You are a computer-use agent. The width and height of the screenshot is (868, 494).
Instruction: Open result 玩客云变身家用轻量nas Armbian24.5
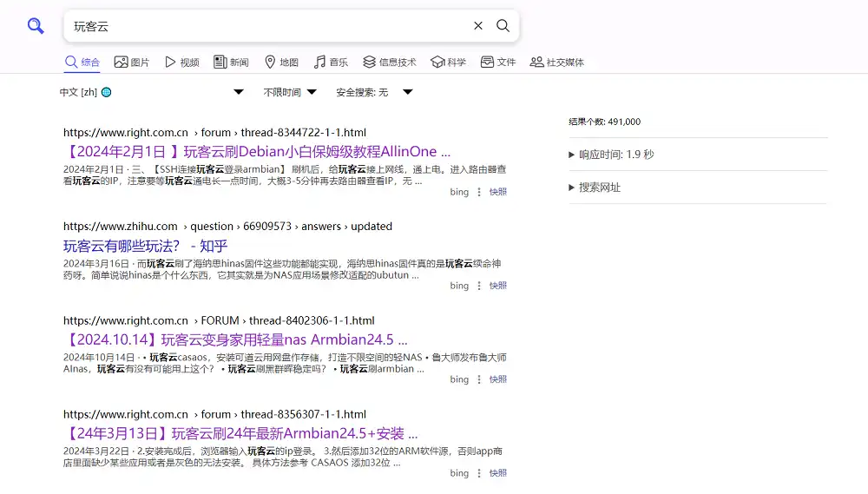click(235, 339)
